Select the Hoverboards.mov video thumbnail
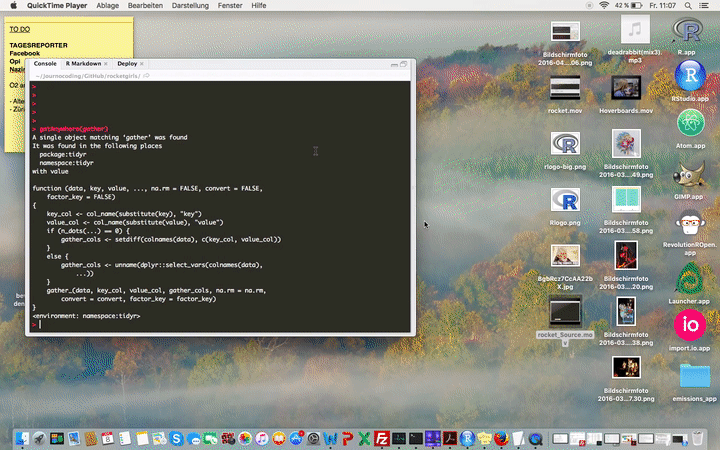The image size is (720, 450). coord(626,88)
